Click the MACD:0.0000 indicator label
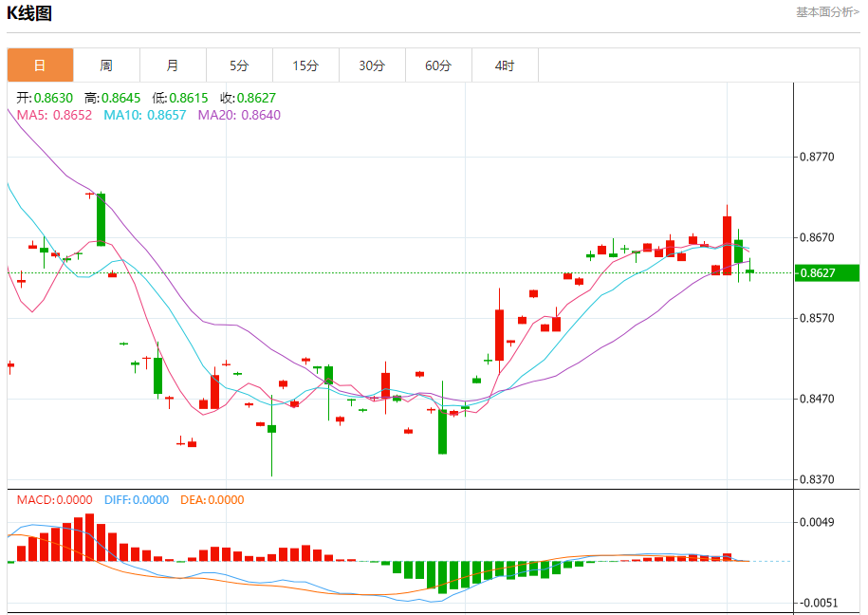 coord(54,500)
